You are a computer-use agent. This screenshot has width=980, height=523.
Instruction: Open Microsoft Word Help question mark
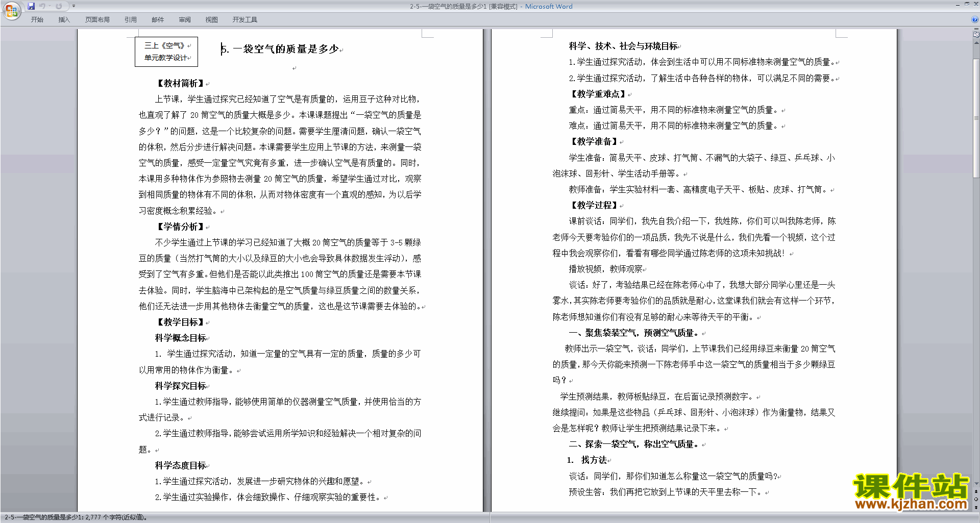(x=974, y=20)
